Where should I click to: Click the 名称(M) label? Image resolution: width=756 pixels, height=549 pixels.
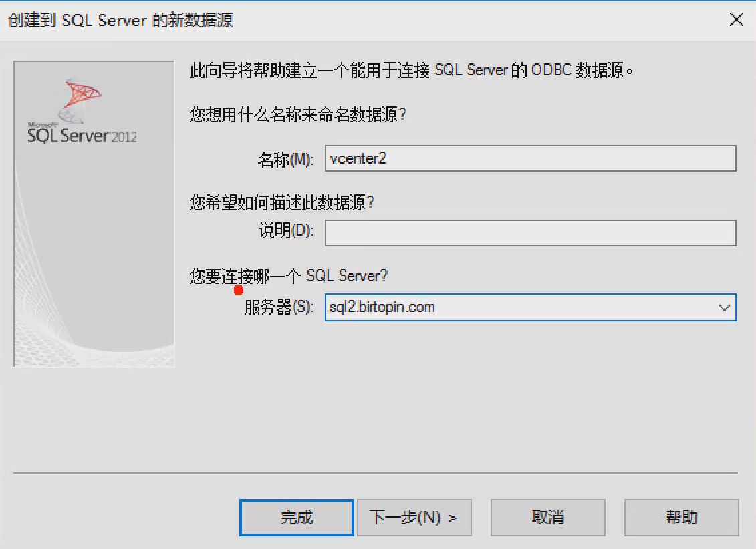tap(286, 159)
